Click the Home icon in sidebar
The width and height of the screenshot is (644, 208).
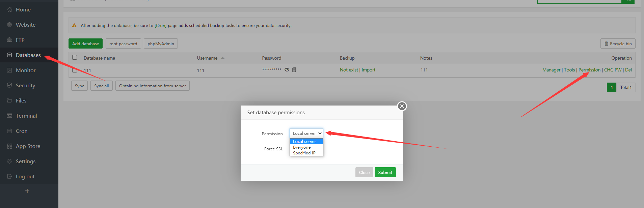click(9, 10)
